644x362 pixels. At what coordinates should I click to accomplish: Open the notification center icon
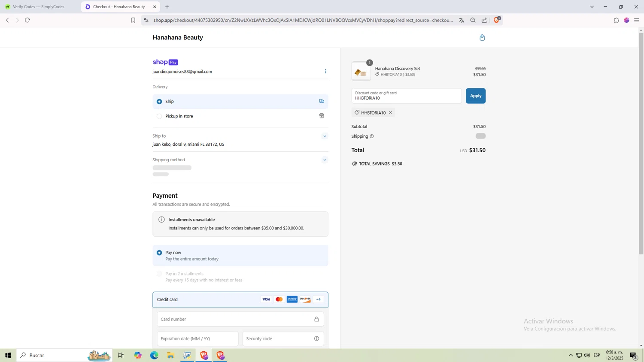coord(634,355)
